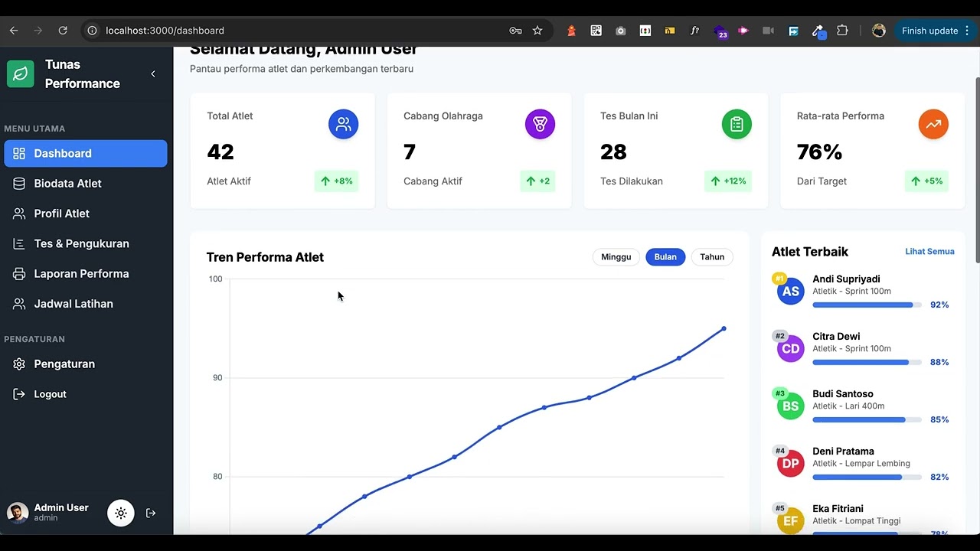Open the Pengaturan gear menu item

(86, 364)
